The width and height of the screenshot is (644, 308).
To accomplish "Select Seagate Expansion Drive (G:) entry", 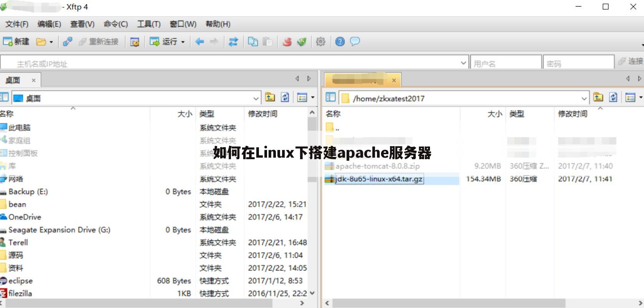I will point(59,230).
